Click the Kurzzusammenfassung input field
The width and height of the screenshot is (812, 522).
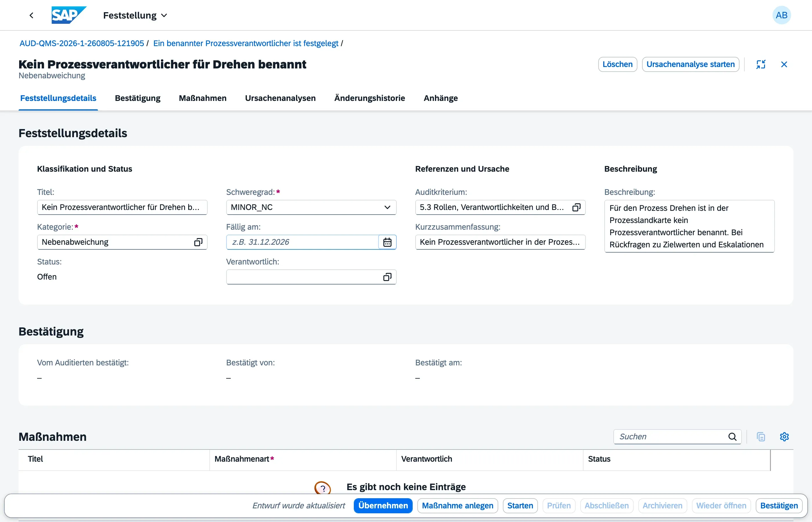tap(500, 242)
